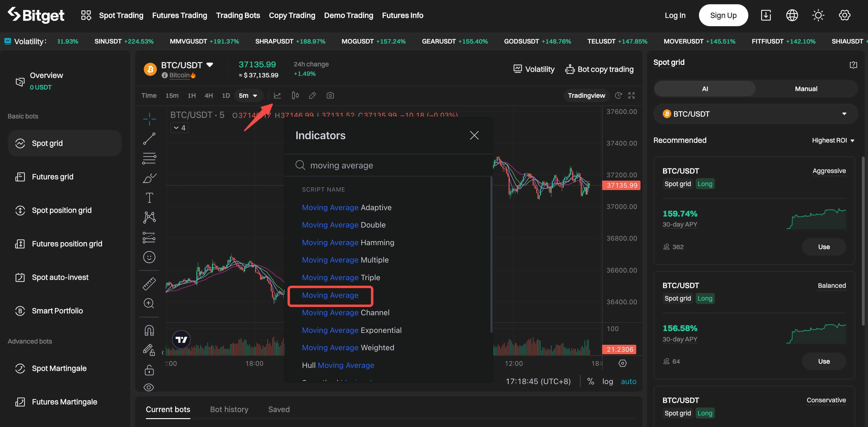Viewport: 868px width, 427px height.
Task: Click the text annotation tool icon
Action: pyautogui.click(x=148, y=198)
